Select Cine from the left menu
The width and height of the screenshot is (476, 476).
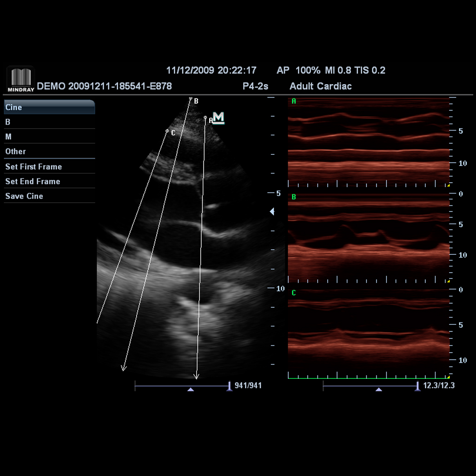tap(48, 107)
